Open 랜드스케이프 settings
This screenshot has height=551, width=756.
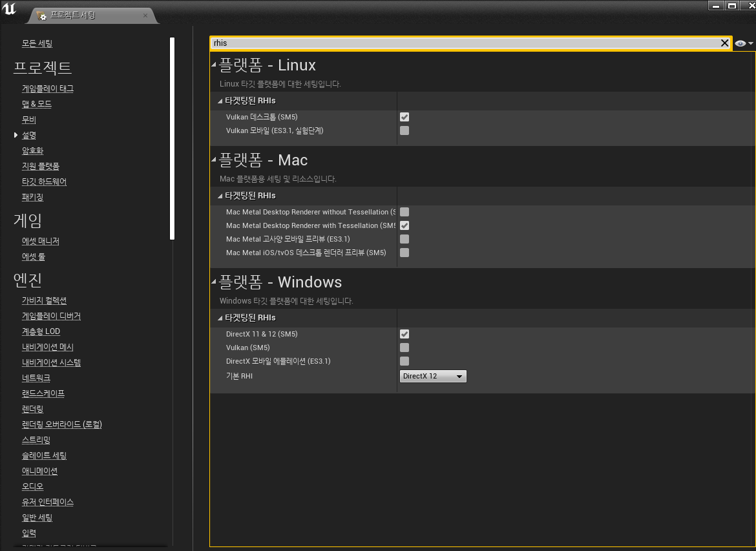[43, 393]
